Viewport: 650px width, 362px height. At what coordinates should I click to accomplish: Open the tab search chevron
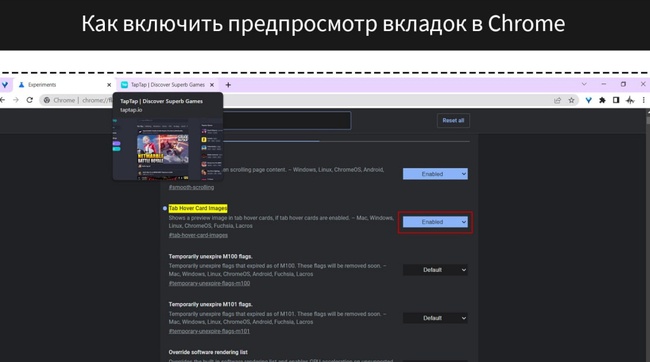584,84
